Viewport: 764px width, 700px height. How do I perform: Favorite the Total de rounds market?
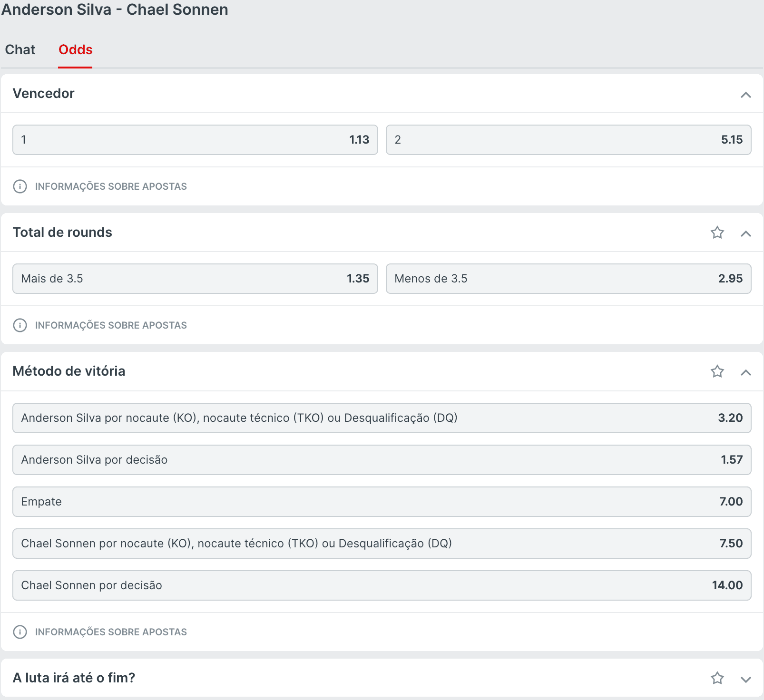(717, 233)
